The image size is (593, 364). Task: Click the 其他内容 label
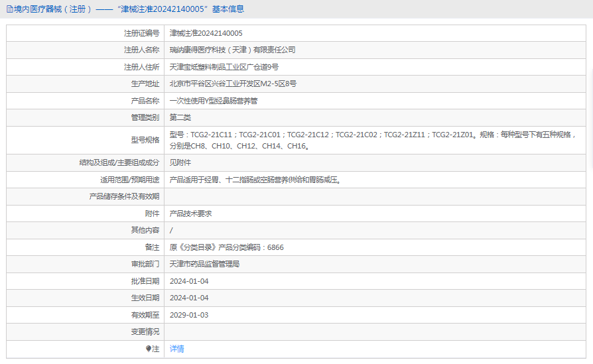coord(145,230)
